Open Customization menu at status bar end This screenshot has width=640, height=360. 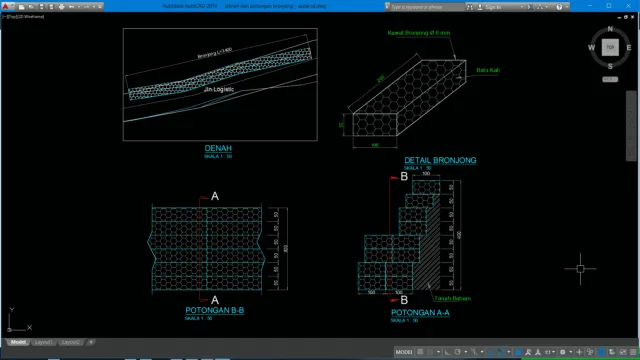coord(633,352)
